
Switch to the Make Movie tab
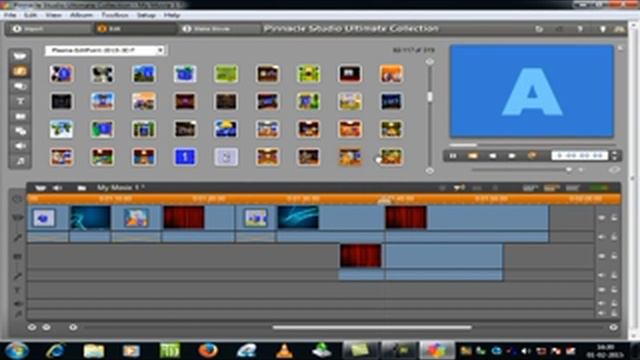[218, 29]
